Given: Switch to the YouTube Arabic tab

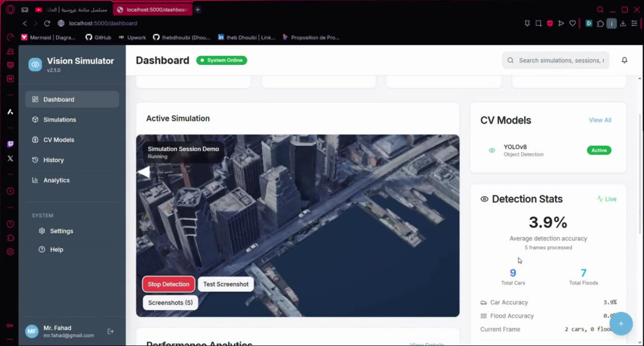Looking at the screenshot, I should [x=72, y=10].
